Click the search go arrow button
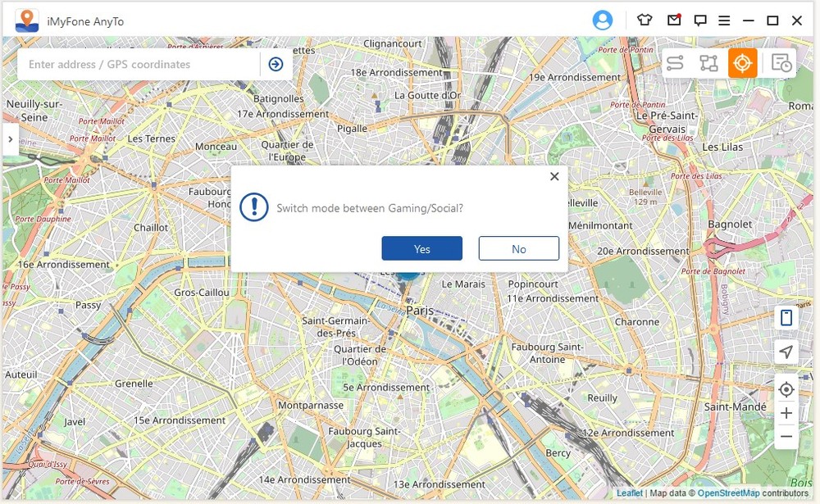 pyautogui.click(x=276, y=64)
